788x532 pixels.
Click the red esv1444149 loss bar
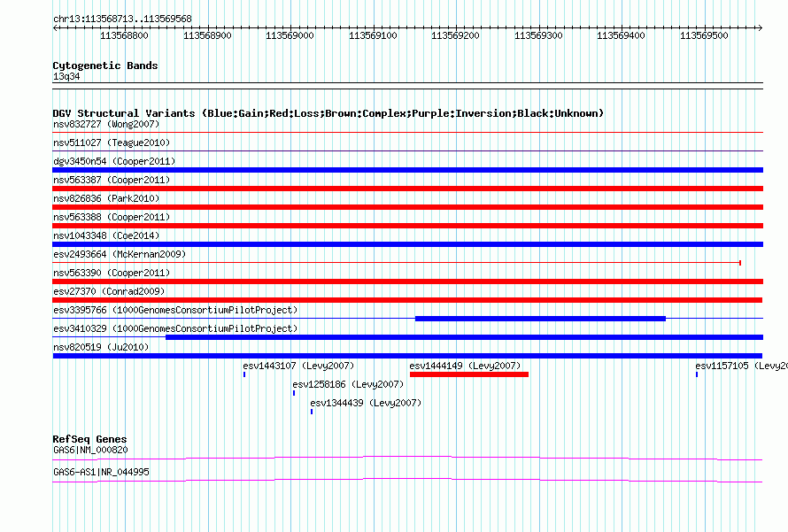(x=469, y=374)
